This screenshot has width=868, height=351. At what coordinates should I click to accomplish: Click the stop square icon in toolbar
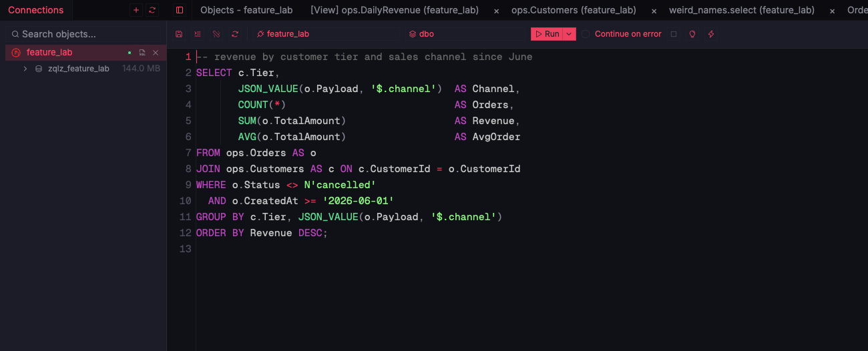click(674, 34)
